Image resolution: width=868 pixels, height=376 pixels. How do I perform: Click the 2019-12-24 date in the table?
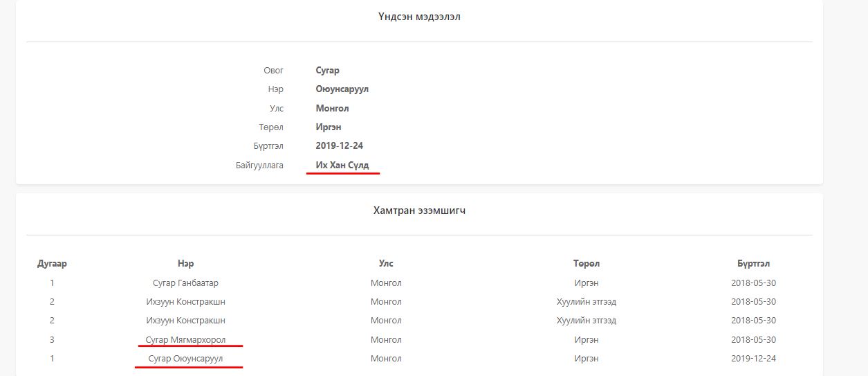(753, 359)
